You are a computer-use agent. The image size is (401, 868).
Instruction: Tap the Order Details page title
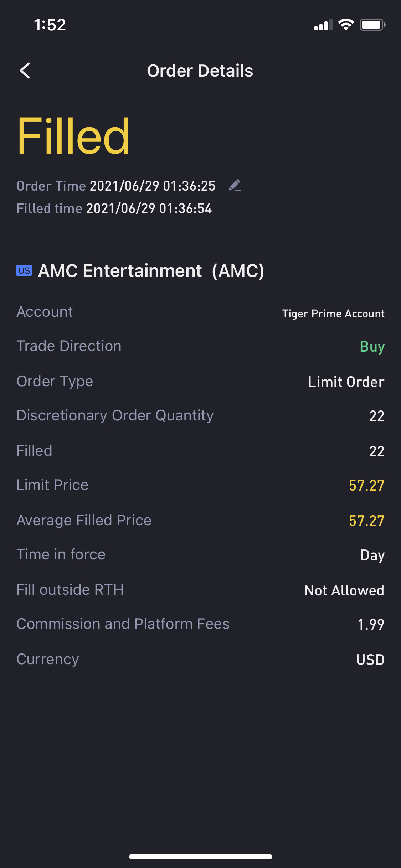[200, 71]
